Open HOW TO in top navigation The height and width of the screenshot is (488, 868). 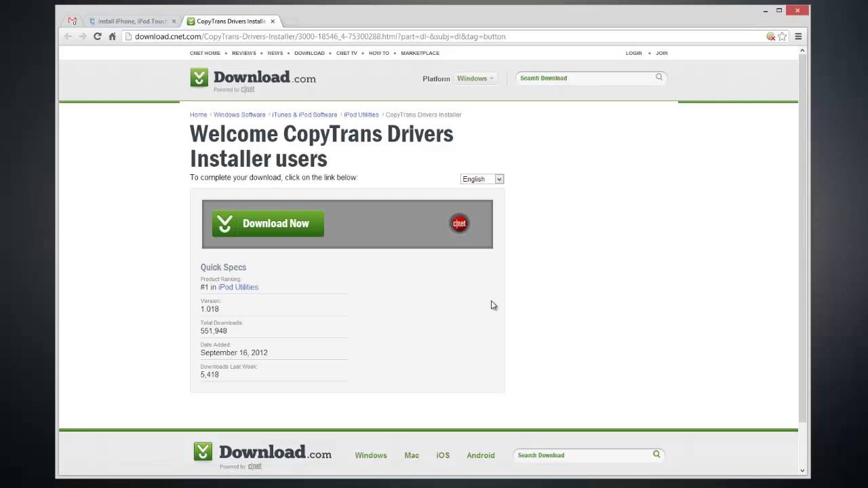pos(379,53)
